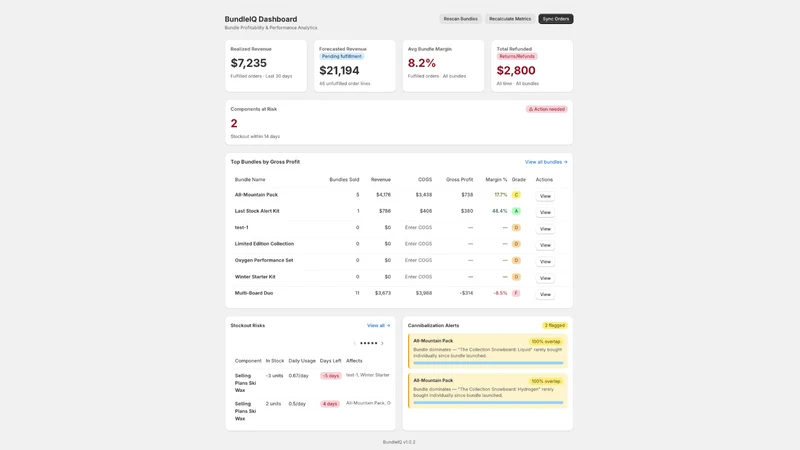Click the Bundles Sold column header
The height and width of the screenshot is (450, 800).
pyautogui.click(x=344, y=180)
